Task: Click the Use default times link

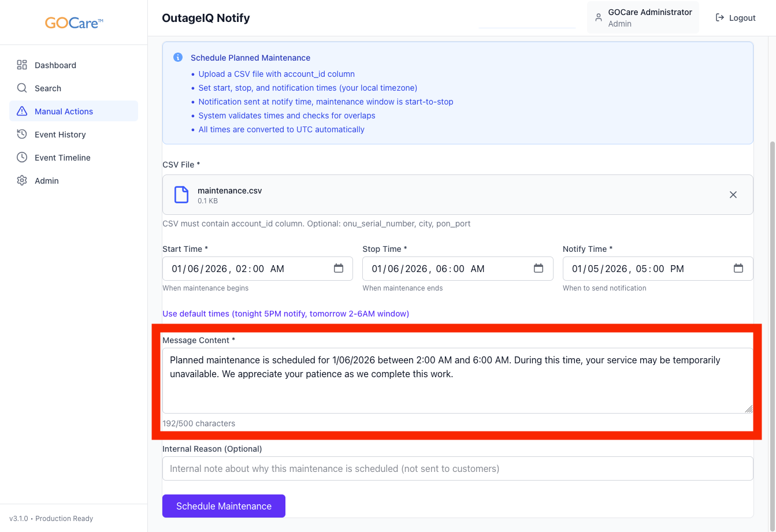Action: click(x=285, y=314)
